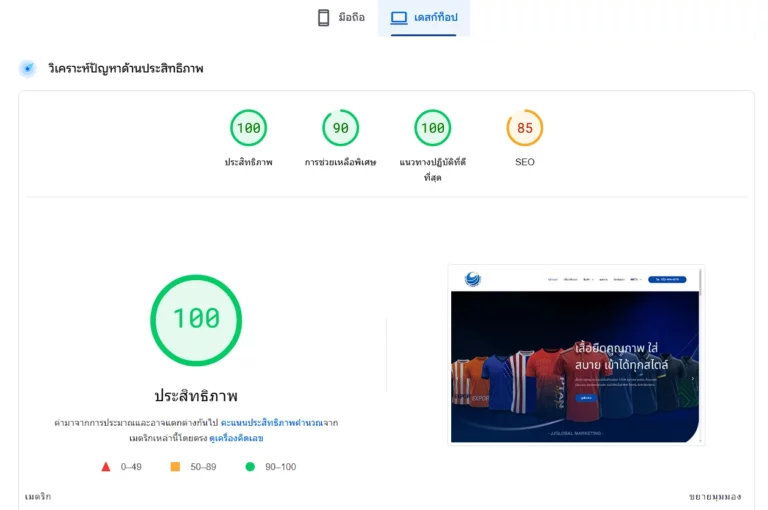Viewport: 768px width, 510px height.
Task: Open the ดูเครื่องคิดเลข link
Action: [x=236, y=438]
